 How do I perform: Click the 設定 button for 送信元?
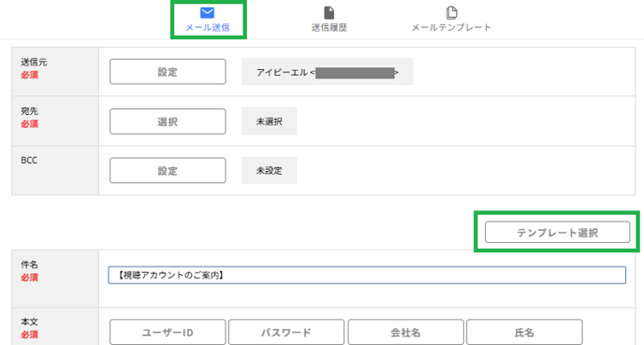(x=168, y=72)
